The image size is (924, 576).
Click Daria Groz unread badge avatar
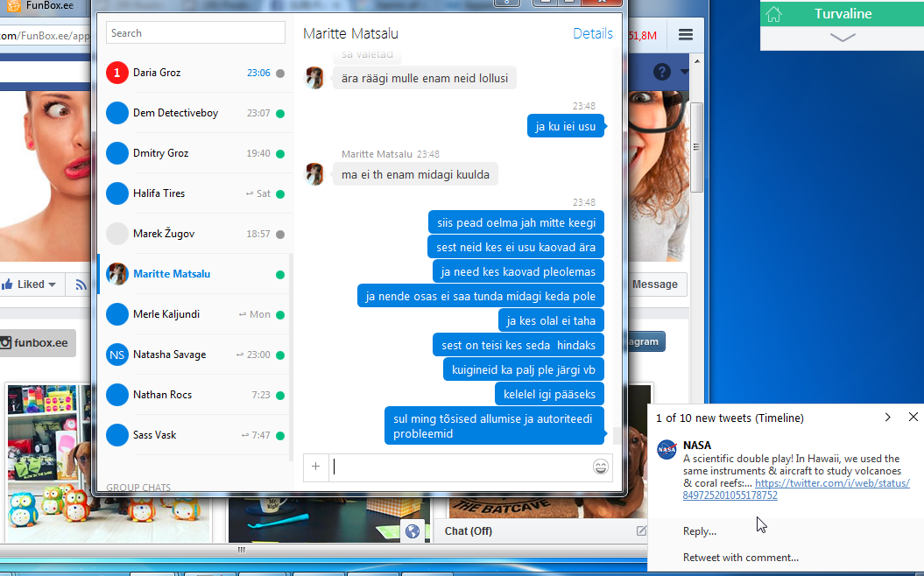point(117,73)
